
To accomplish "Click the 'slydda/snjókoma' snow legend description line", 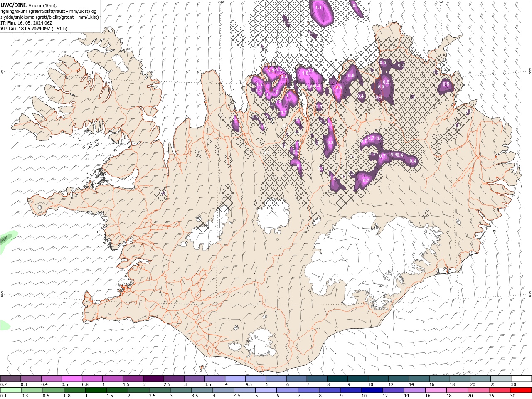I will pyautogui.click(x=50, y=17).
